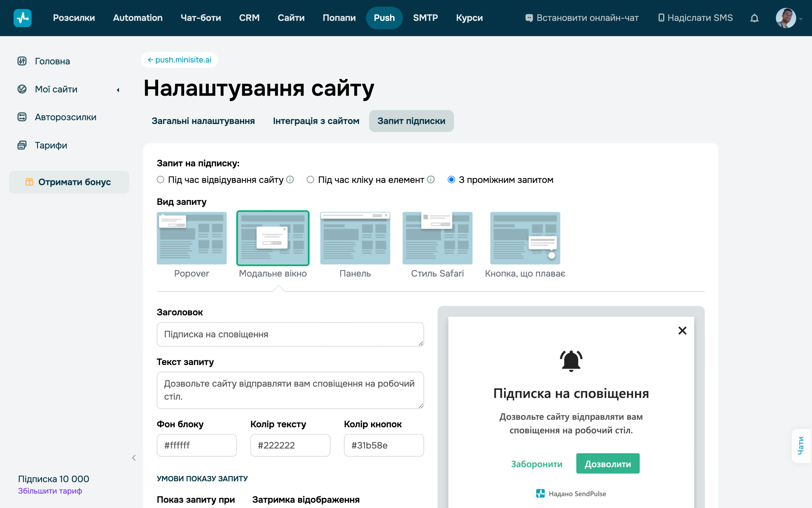This screenshot has height=508, width=812.
Task: Go to Чат-боти section
Action: click(x=201, y=18)
